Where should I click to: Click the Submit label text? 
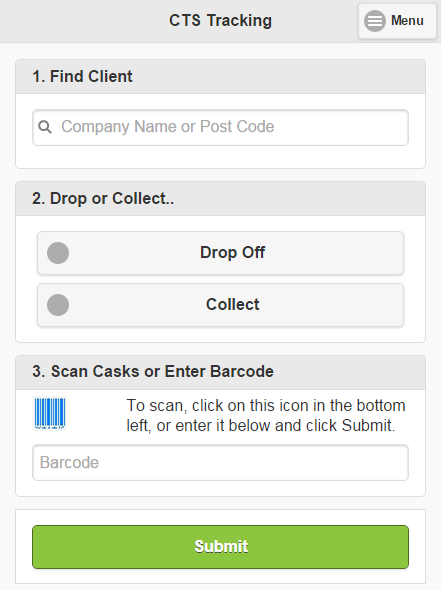[x=221, y=546]
